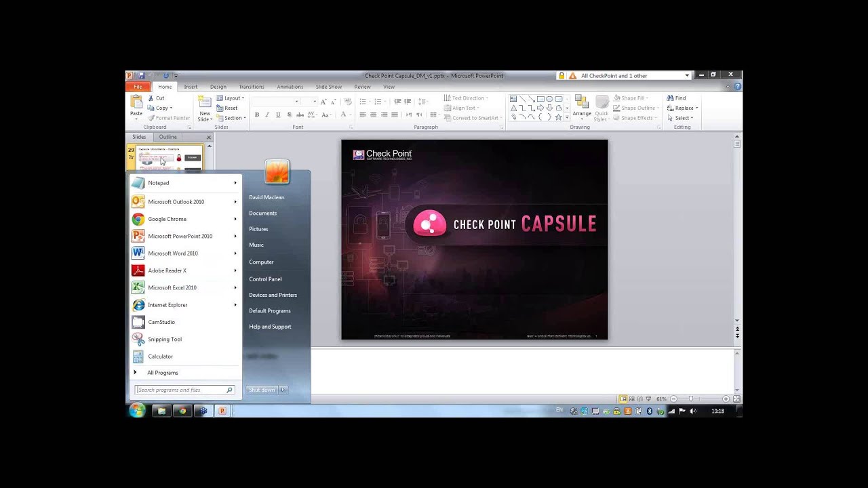Toggle text Shadow formatting
868x488 pixels.
[289, 115]
